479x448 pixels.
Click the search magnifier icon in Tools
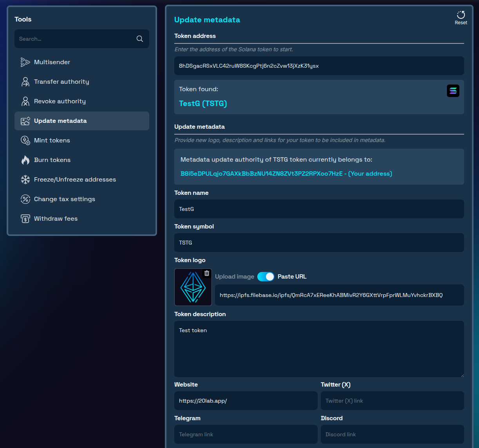tap(140, 39)
